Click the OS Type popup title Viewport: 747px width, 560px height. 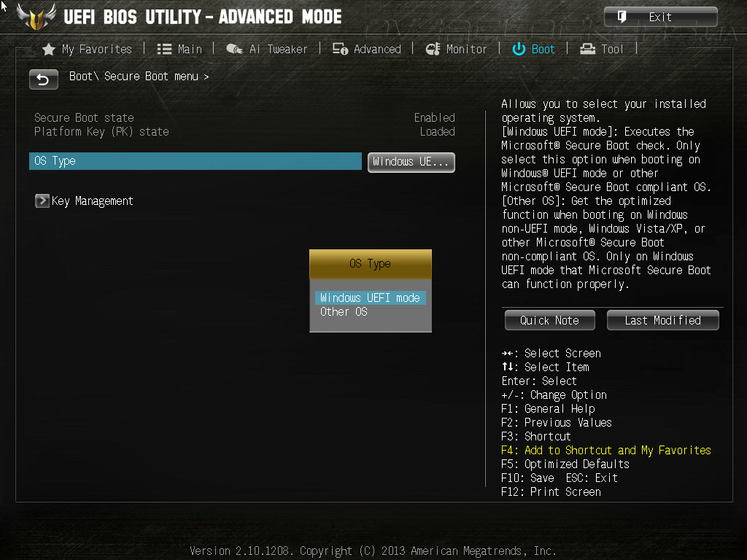coord(370,264)
